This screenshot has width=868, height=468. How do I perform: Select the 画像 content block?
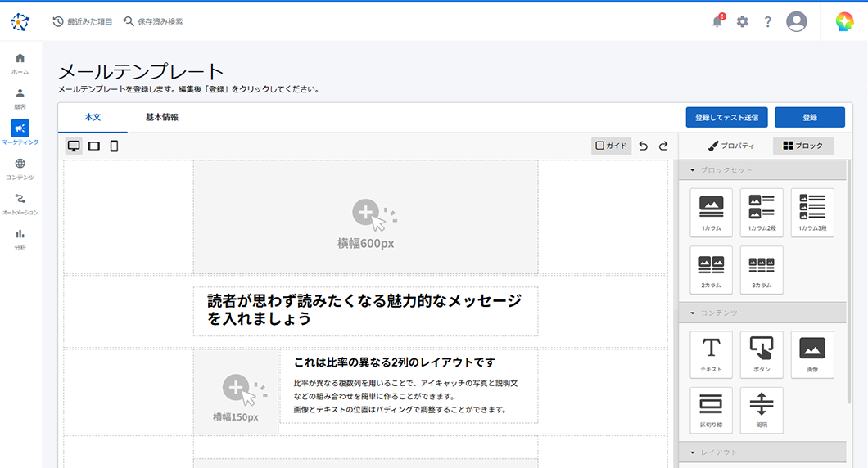point(812,354)
